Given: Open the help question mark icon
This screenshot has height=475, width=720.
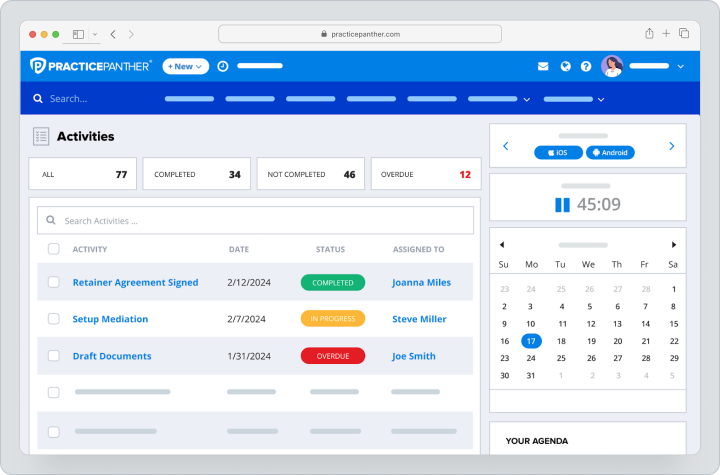Looking at the screenshot, I should (586, 67).
